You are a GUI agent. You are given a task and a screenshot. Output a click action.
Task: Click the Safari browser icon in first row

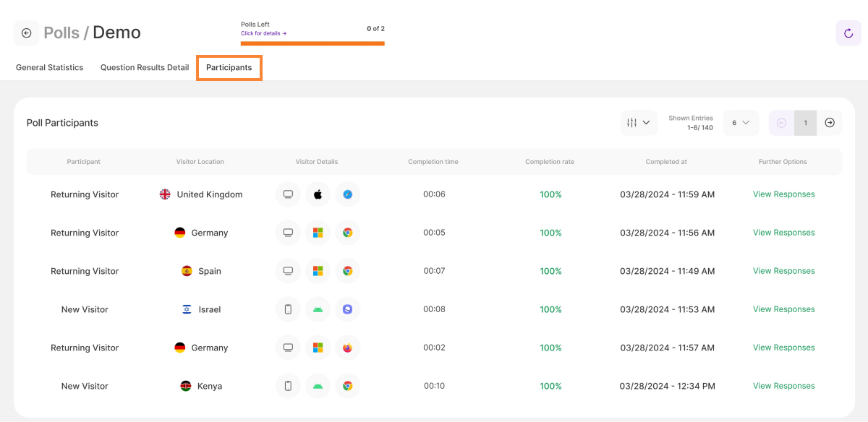pyautogui.click(x=347, y=194)
